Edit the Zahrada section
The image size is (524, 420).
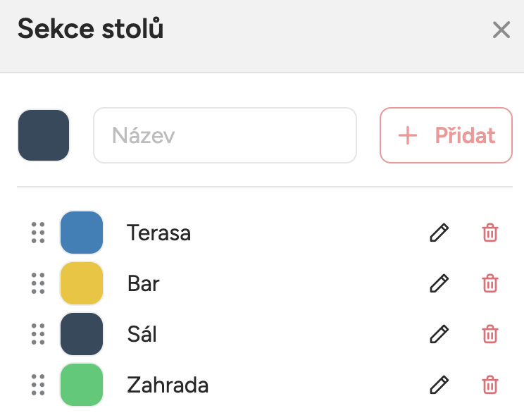(x=439, y=385)
